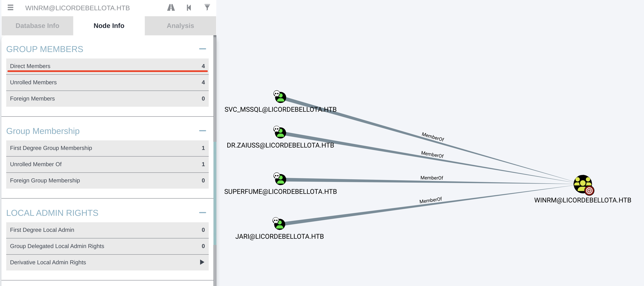
Task: Open the filter funnel icon
Action: point(207,7)
